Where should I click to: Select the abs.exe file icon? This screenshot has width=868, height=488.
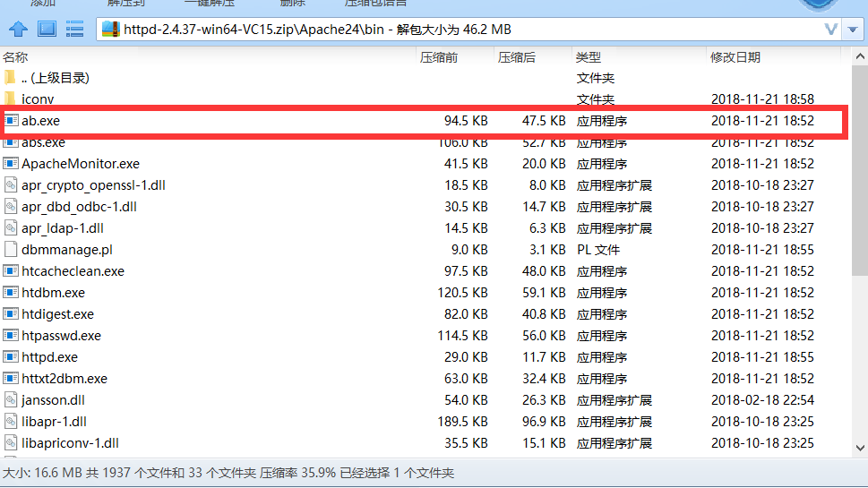coord(11,142)
